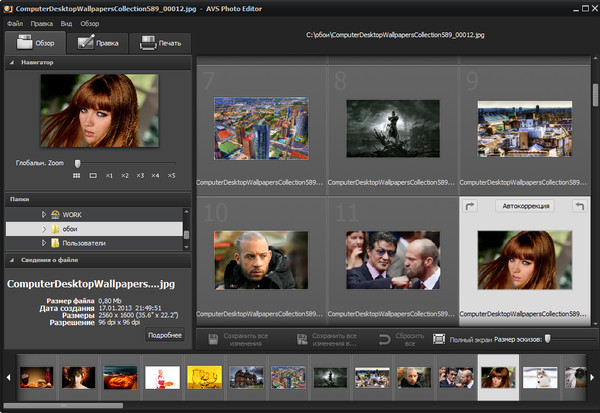
Task: Collapse the Сведения о файле panel
Action: point(12,260)
